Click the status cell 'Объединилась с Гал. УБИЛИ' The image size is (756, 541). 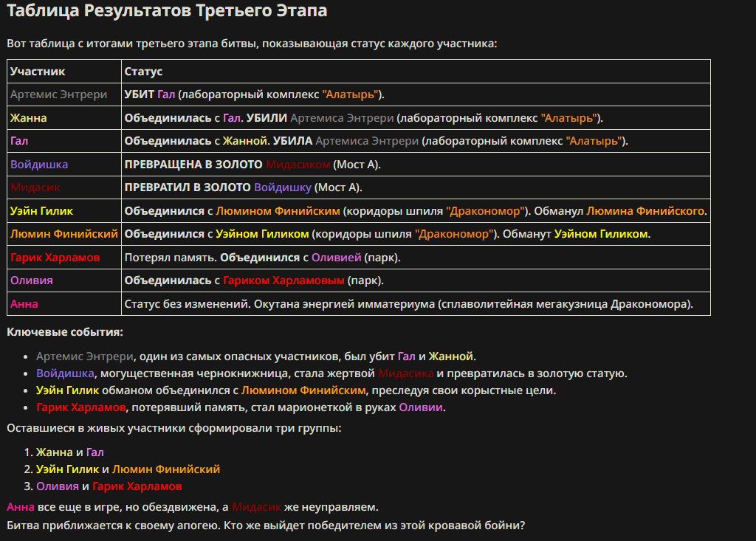(416, 117)
